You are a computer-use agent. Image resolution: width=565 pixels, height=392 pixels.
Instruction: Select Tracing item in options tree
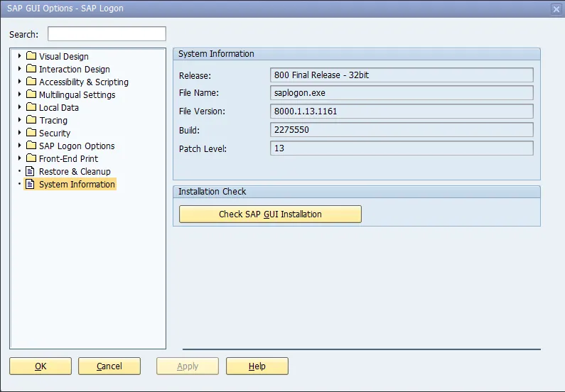(53, 120)
